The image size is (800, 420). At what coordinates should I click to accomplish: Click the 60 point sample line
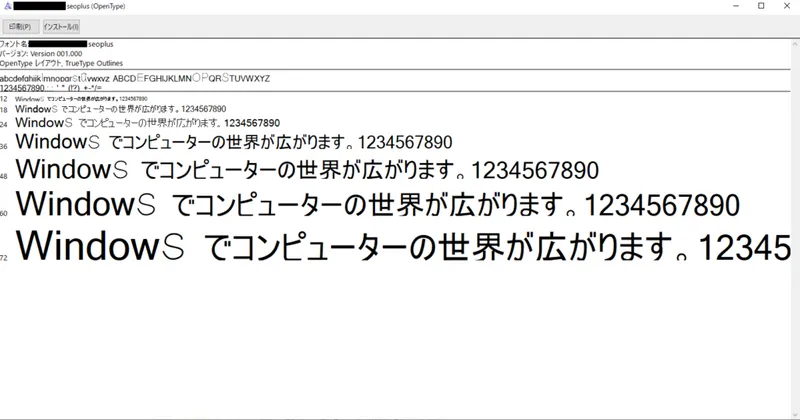[378, 204]
